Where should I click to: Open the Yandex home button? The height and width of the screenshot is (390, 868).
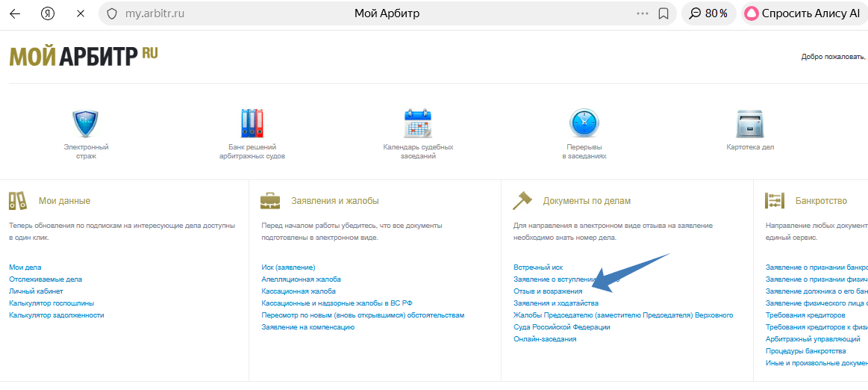pyautogui.click(x=48, y=14)
